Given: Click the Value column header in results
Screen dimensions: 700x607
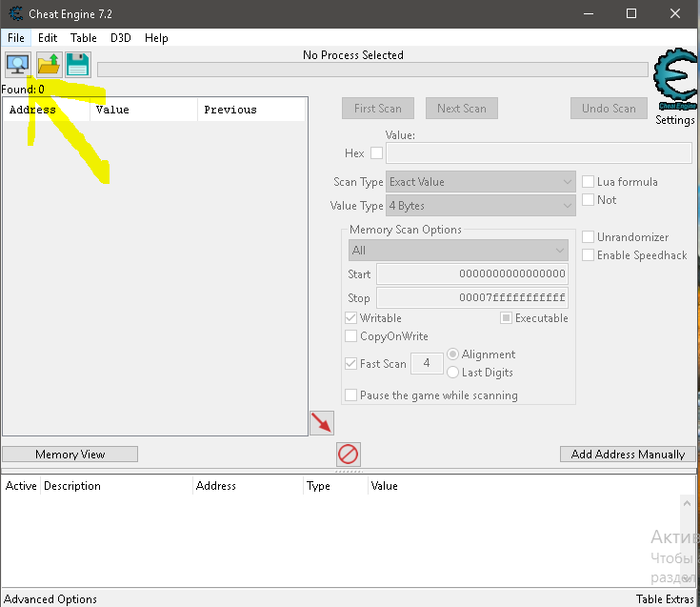Looking at the screenshot, I should click(144, 110).
